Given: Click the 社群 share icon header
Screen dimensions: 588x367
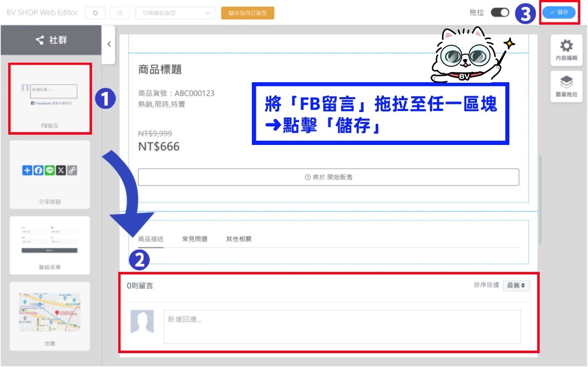Looking at the screenshot, I should [51, 40].
